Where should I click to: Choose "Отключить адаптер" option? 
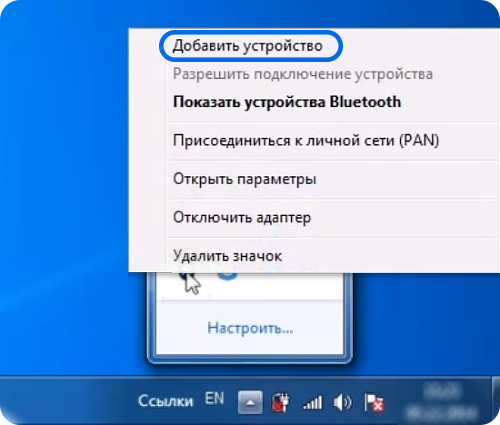coord(242,218)
